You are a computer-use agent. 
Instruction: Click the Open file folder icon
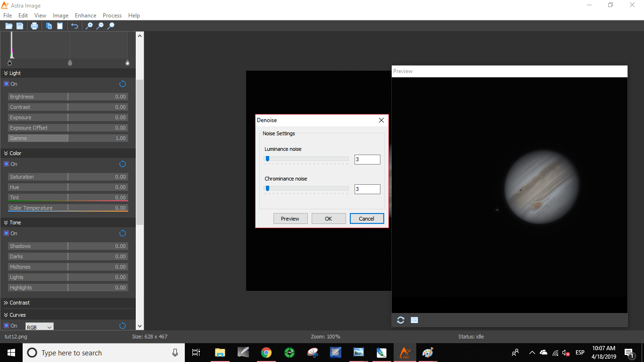[x=8, y=26]
